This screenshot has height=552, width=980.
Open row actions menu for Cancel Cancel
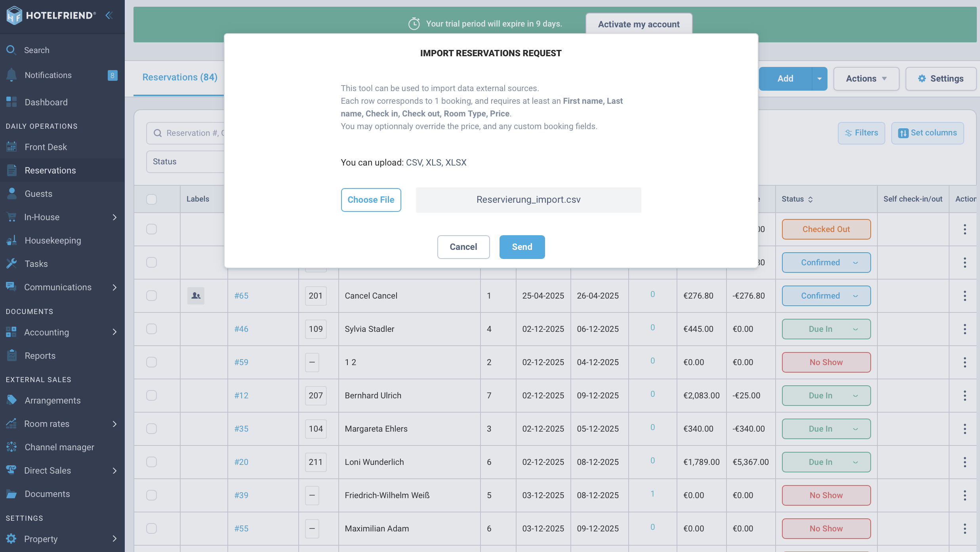click(965, 295)
